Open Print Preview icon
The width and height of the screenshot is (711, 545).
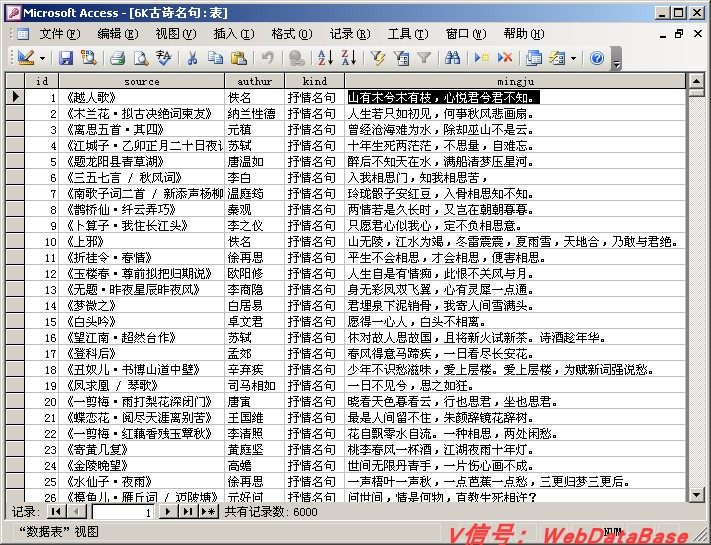(141, 58)
